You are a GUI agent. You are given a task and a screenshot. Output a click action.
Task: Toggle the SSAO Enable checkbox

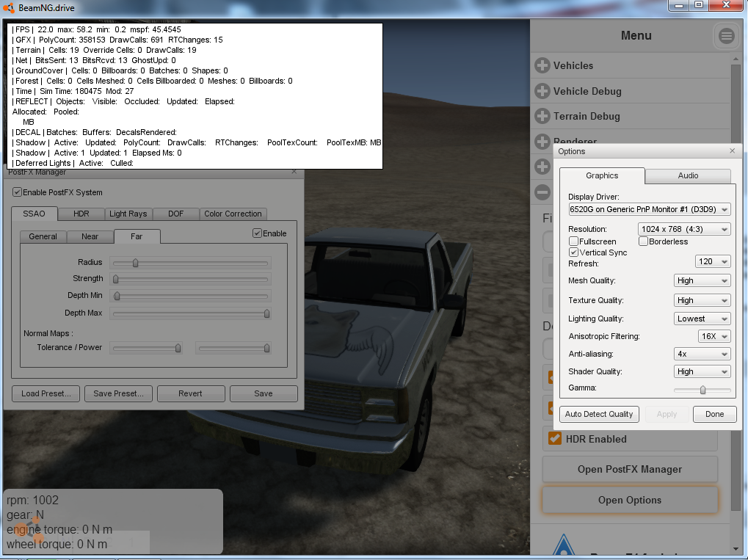point(257,233)
